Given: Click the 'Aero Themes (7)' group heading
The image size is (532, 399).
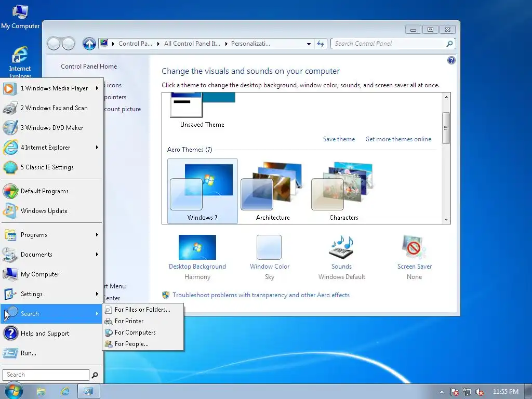Looking at the screenshot, I should [190, 150].
